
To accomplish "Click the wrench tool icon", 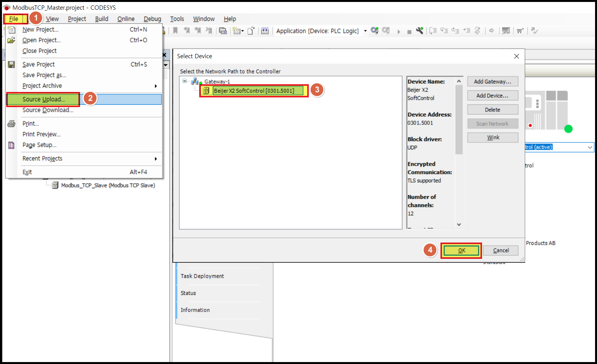I will pyautogui.click(x=419, y=31).
